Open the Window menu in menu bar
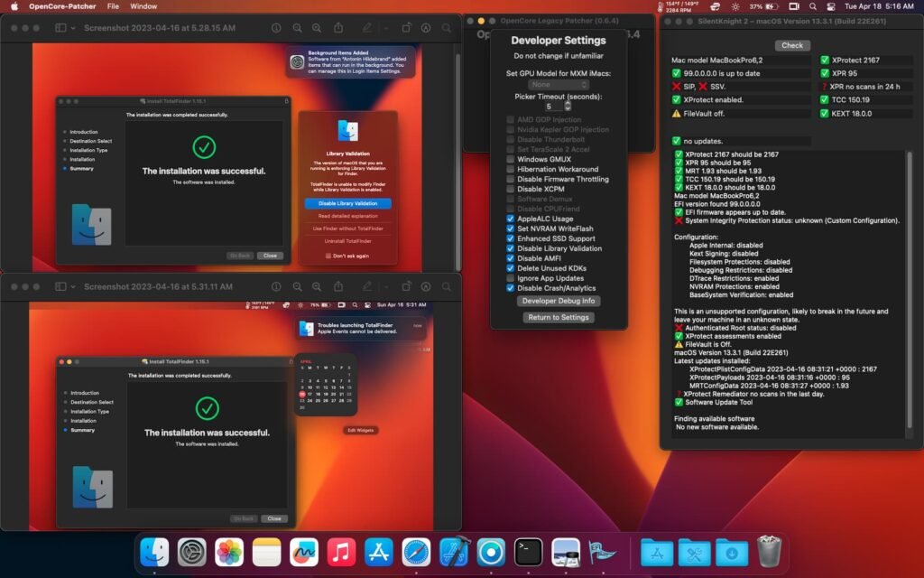The height and width of the screenshot is (578, 924). pyautogui.click(x=146, y=6)
